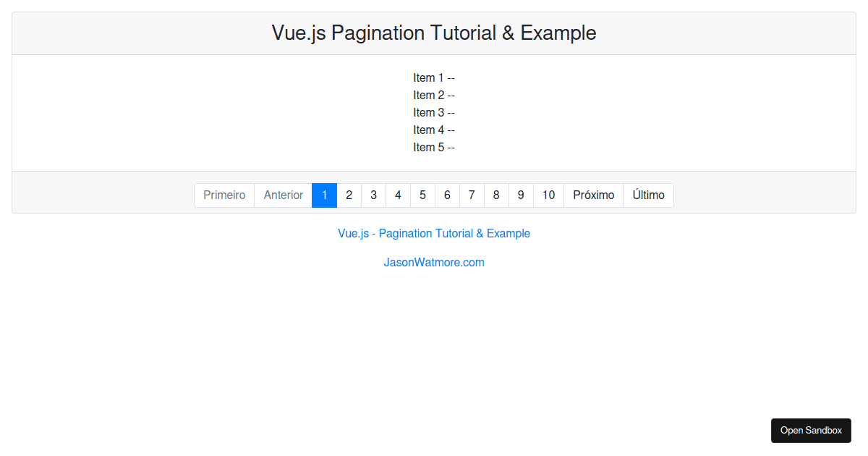Jump to the end using Último
868x456 pixels.
[648, 195]
